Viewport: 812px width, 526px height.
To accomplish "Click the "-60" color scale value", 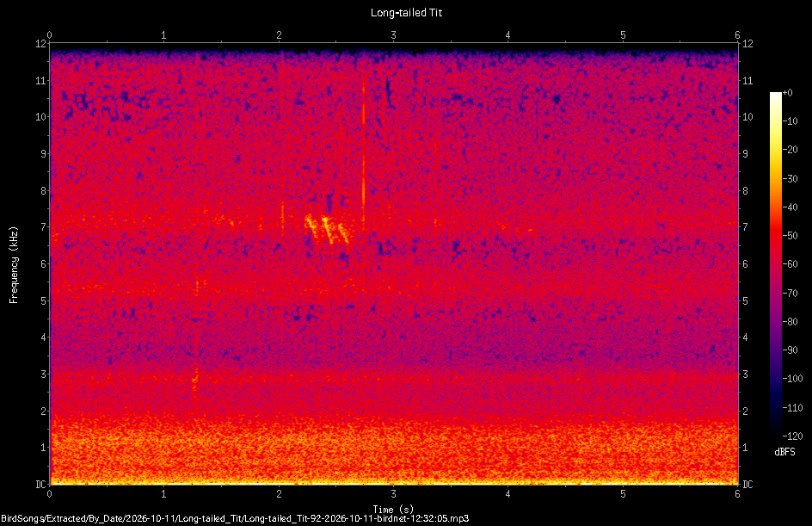I will click(790, 264).
